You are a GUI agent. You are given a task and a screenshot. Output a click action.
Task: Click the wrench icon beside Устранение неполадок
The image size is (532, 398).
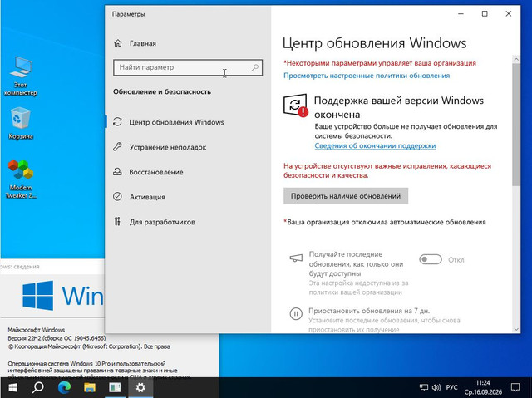click(117, 147)
